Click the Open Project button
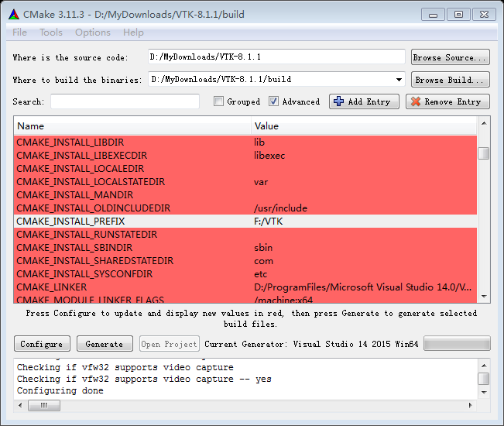Image resolution: width=504 pixels, height=426 pixels. [169, 344]
